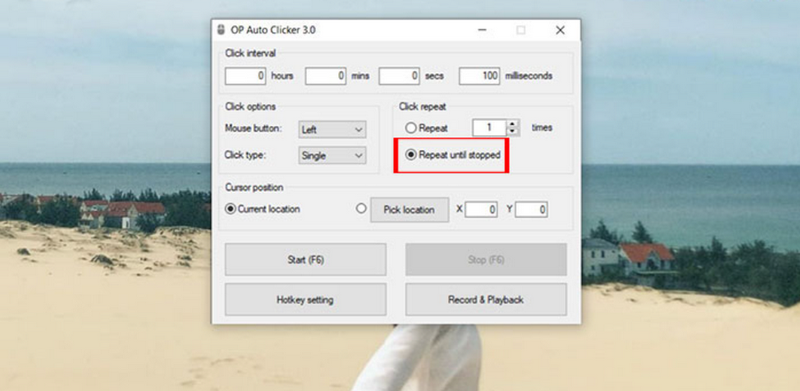800x391 pixels.
Task: Click the 'Cursor position' group label
Action: click(254, 187)
